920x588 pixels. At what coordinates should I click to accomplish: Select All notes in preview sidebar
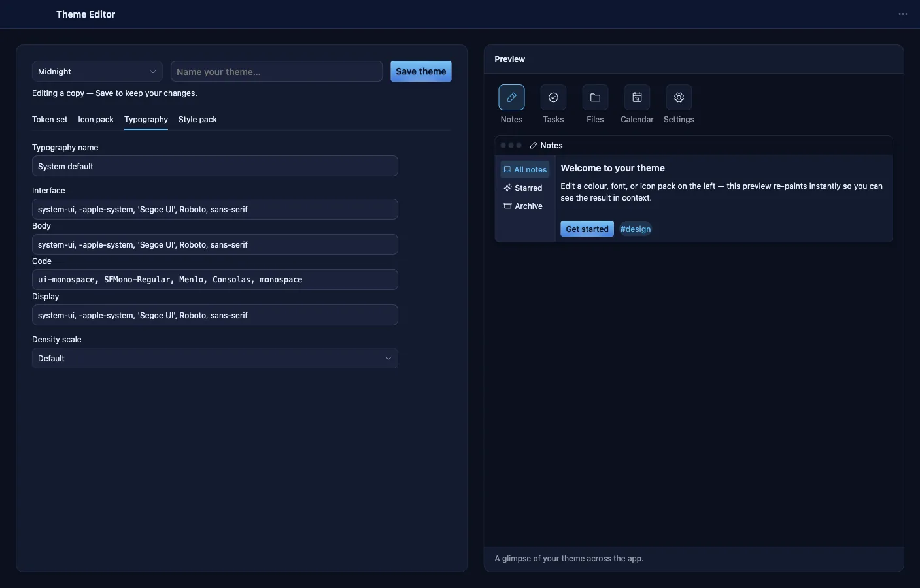point(525,170)
